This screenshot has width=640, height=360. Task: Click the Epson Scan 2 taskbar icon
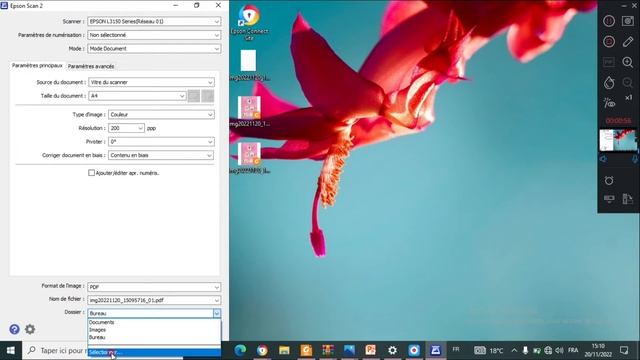click(x=436, y=350)
